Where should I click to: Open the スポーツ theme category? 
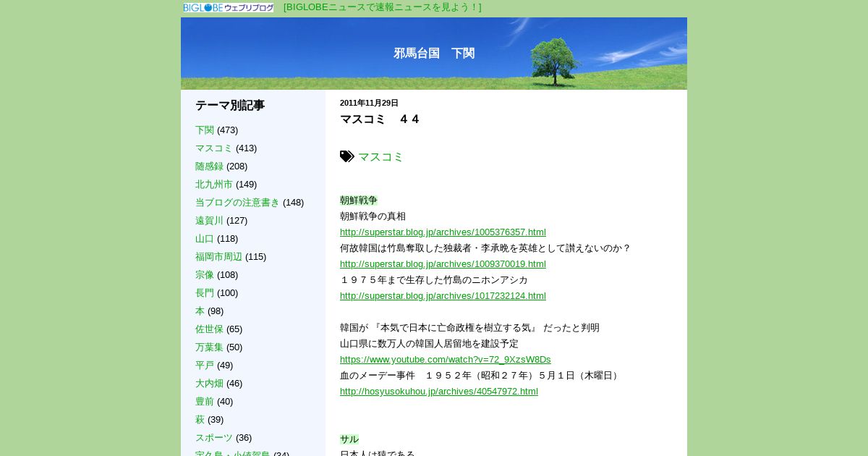[x=214, y=438]
